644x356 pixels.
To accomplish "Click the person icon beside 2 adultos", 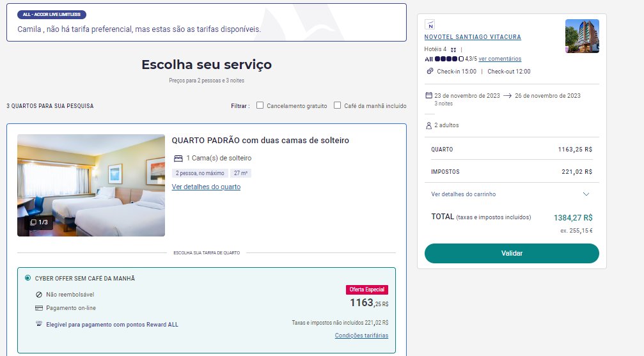I will click(x=428, y=125).
